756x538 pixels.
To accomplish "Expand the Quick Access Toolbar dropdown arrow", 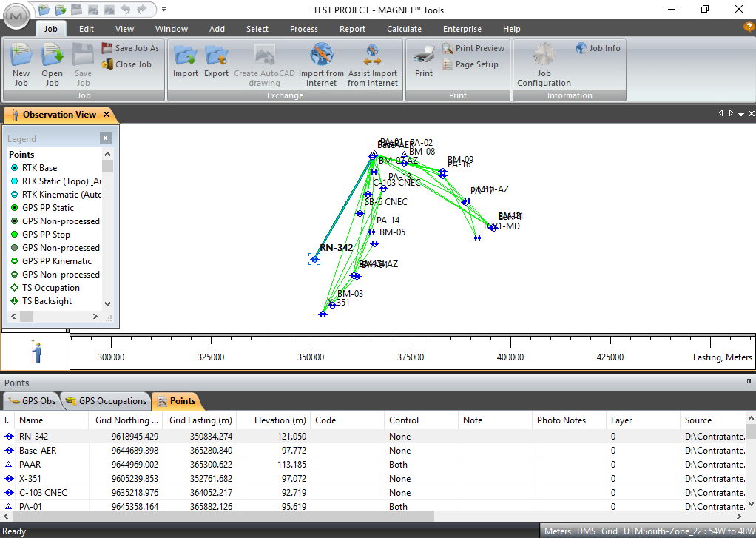I will (163, 10).
